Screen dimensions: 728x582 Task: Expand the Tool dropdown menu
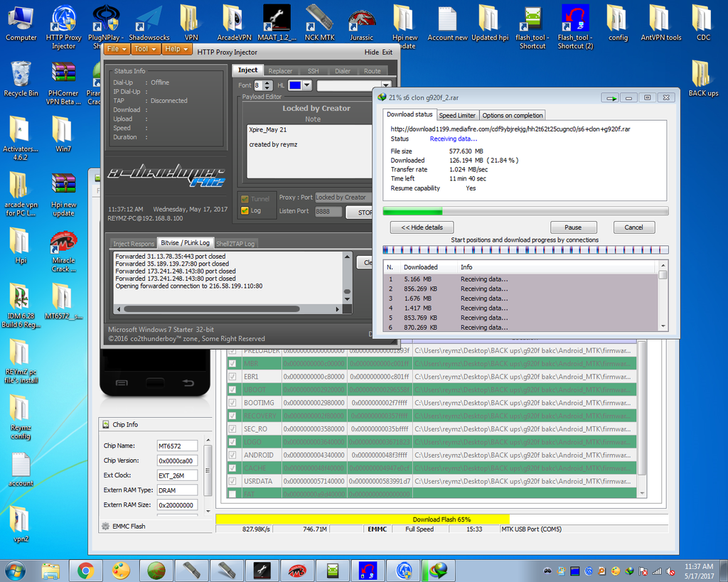click(146, 49)
